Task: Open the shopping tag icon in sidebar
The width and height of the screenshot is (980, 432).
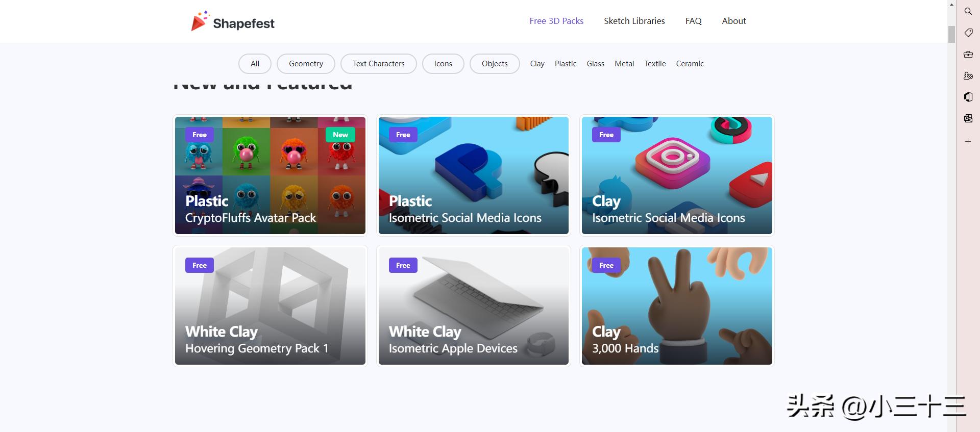Action: (968, 33)
